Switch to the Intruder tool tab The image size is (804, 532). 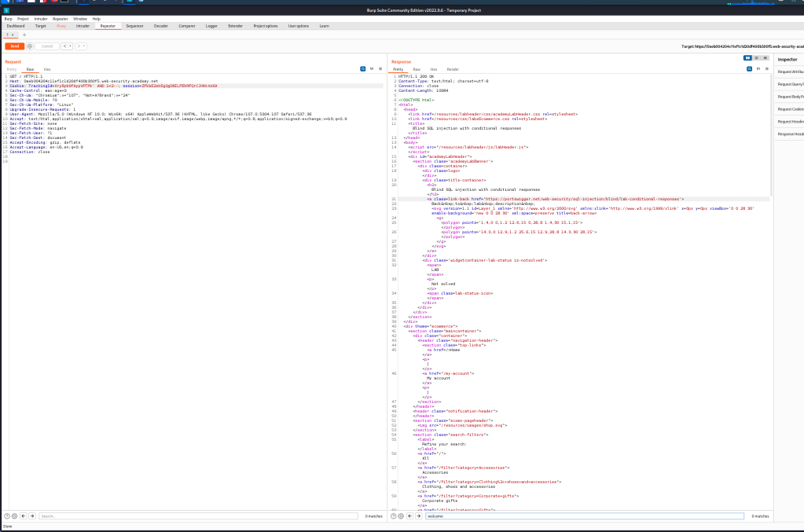pos(83,26)
